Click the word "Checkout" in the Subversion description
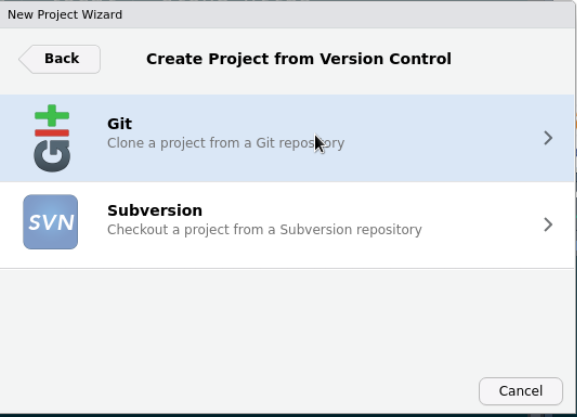577x417 pixels. [x=138, y=230]
